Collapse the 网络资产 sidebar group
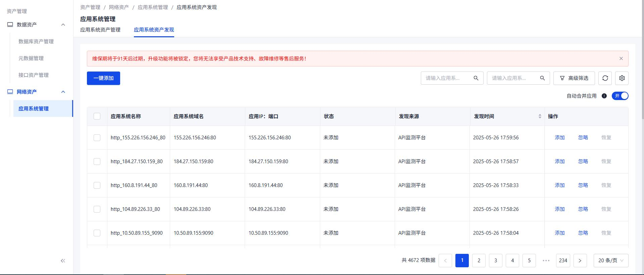Image resolution: width=644 pixels, height=275 pixels. [x=63, y=92]
